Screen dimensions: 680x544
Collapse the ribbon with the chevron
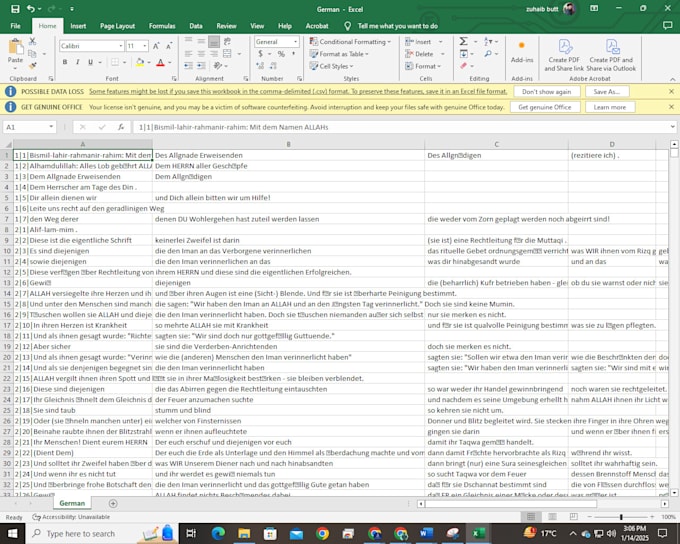pyautogui.click(x=672, y=79)
